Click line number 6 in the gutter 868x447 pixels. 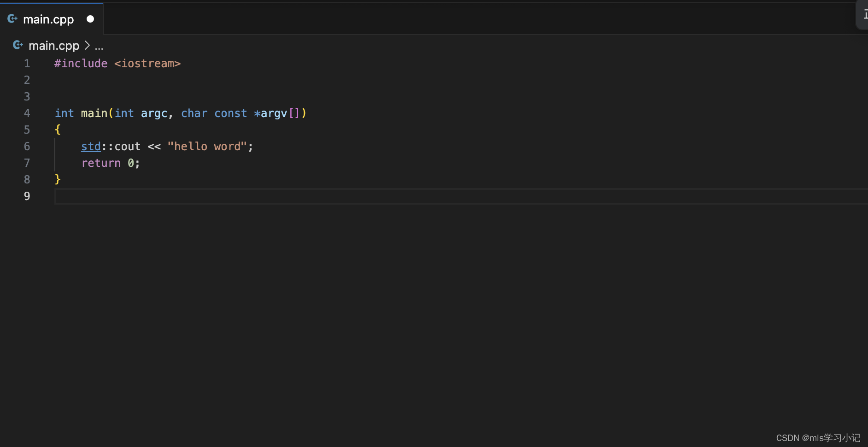27,147
